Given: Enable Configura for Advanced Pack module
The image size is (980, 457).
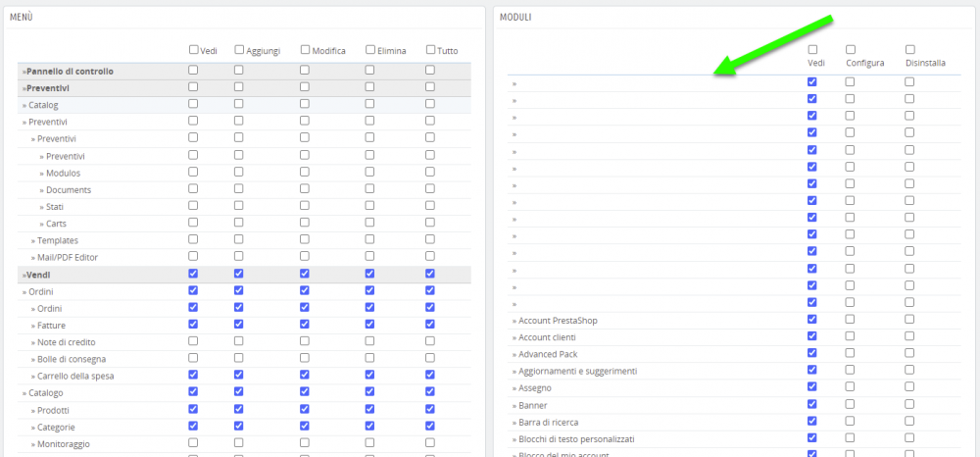Looking at the screenshot, I should tap(850, 353).
